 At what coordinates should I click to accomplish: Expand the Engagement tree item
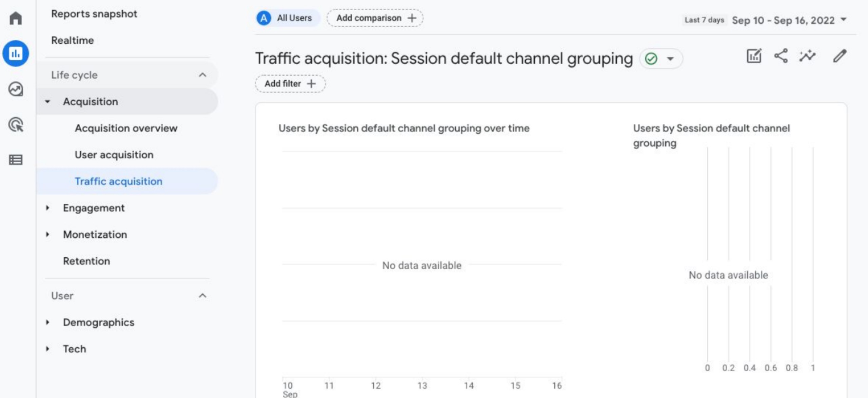48,208
